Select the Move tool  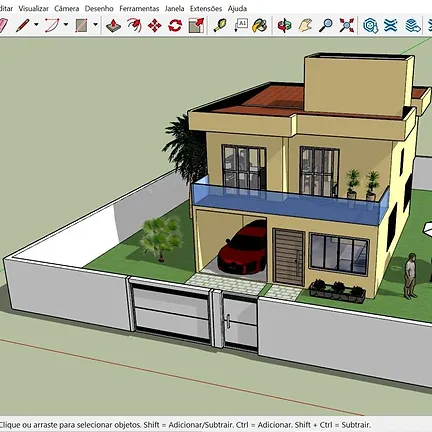155,25
